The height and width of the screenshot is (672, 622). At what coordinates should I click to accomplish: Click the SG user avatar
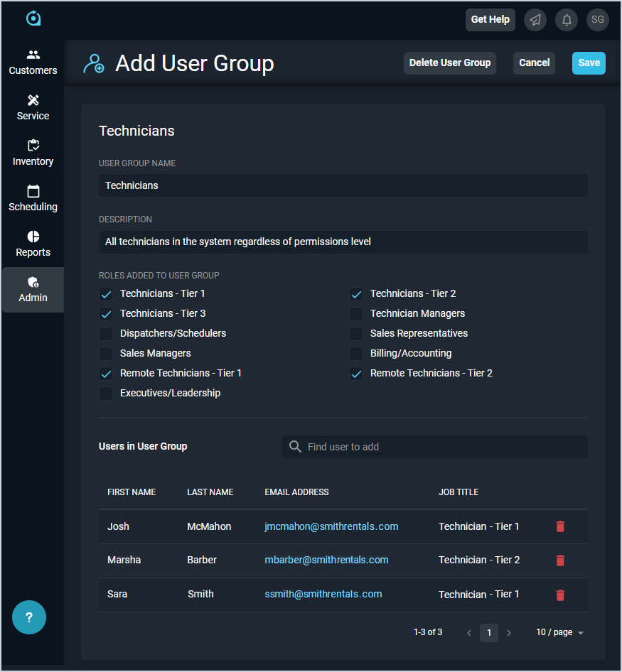point(597,20)
